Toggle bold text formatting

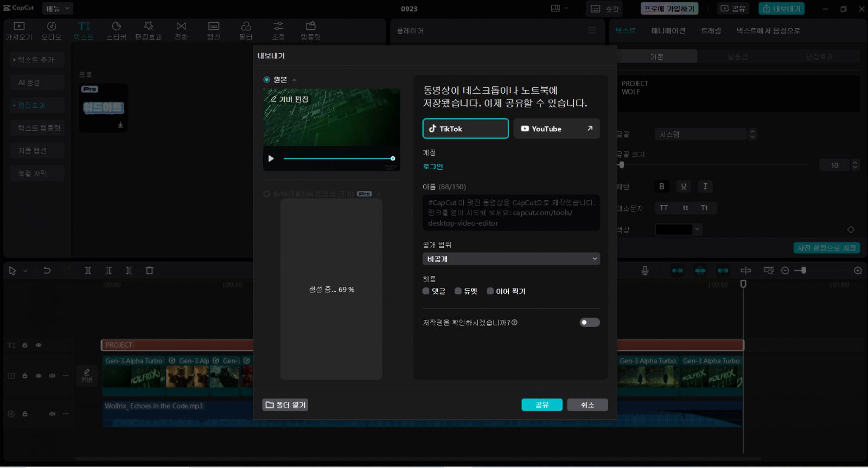point(661,187)
